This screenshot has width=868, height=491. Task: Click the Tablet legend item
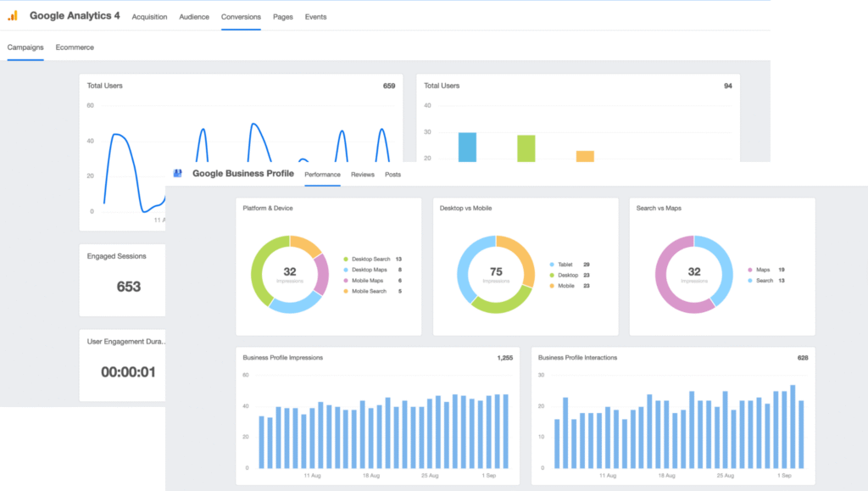tap(565, 265)
